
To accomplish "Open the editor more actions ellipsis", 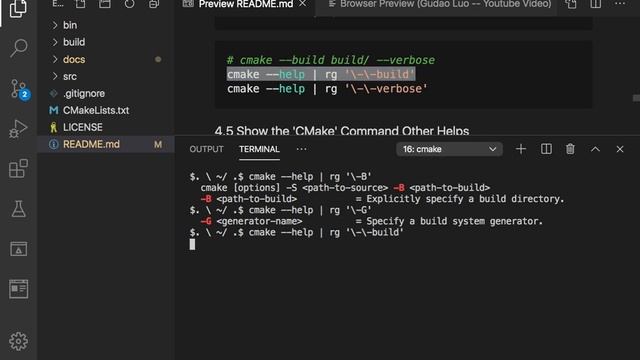I will tap(620, 4).
